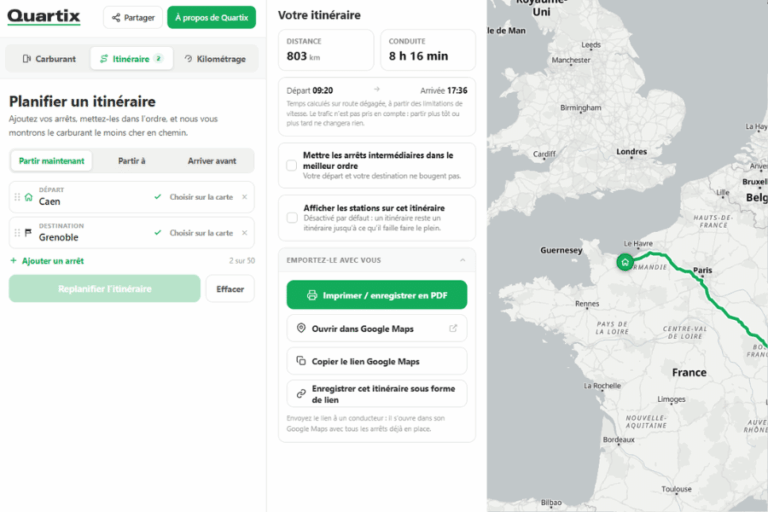Click the external link icon for Google Maps
768x512 pixels.
pyautogui.click(x=453, y=328)
